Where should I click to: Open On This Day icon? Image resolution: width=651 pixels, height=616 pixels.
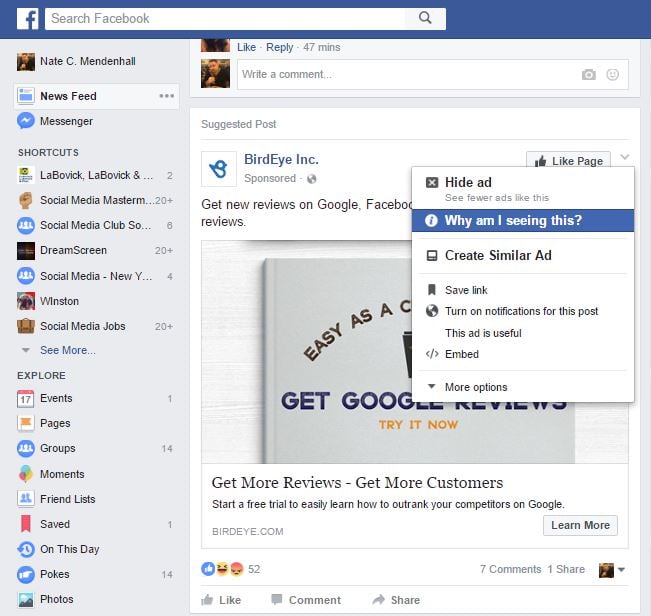(26, 549)
